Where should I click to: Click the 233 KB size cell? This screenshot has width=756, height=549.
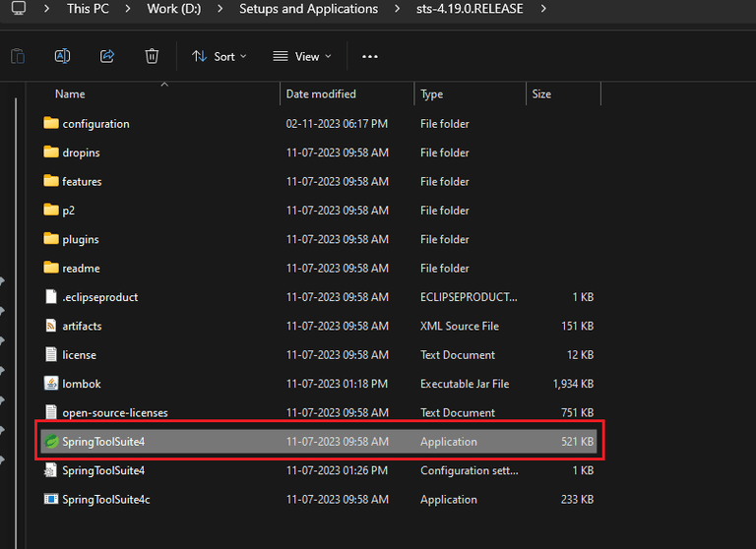click(x=577, y=500)
